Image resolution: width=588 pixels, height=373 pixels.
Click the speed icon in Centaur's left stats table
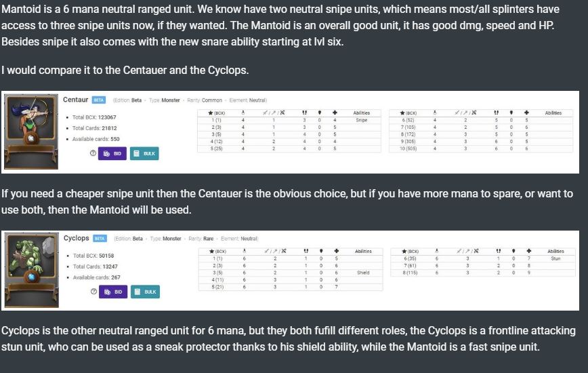click(304, 113)
